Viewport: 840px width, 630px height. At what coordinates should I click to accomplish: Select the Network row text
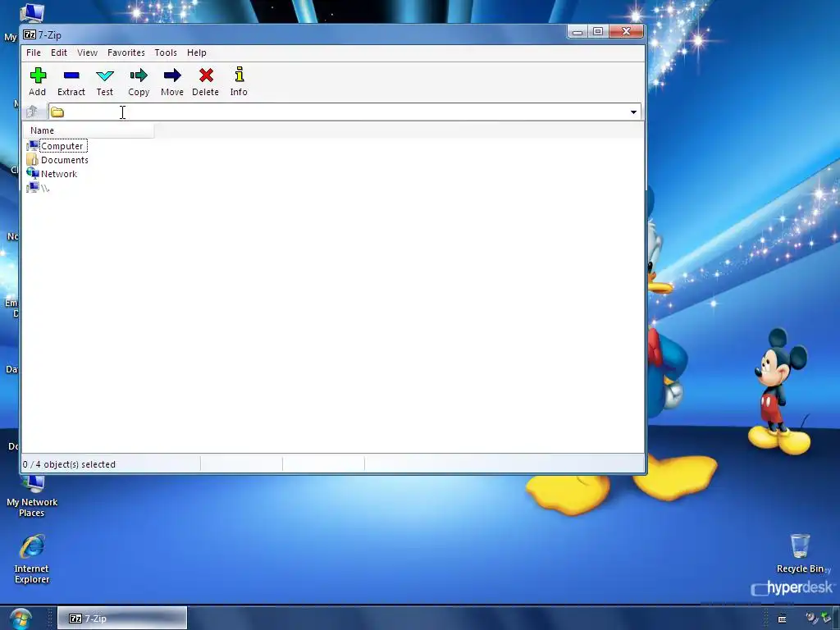pyautogui.click(x=59, y=174)
